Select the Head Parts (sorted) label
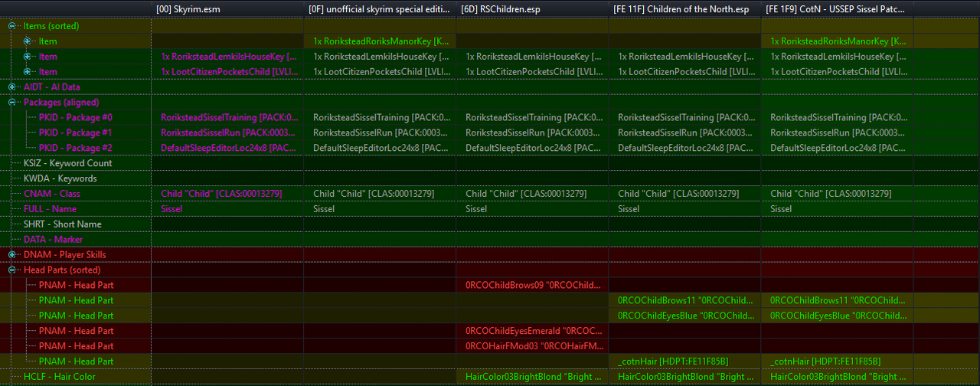 [62, 270]
